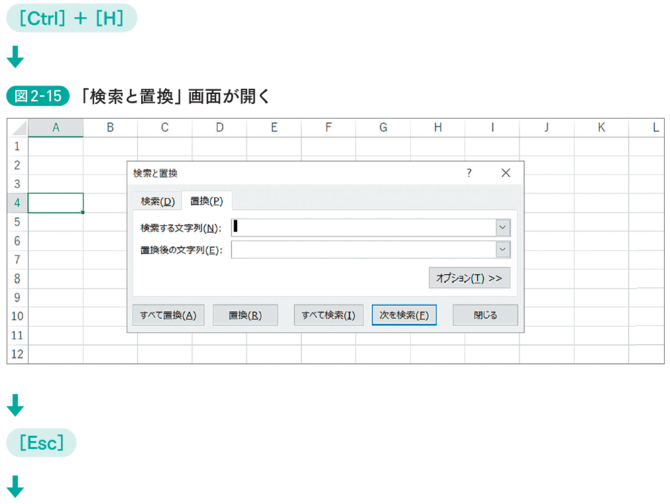Select row 9 header

18,297
